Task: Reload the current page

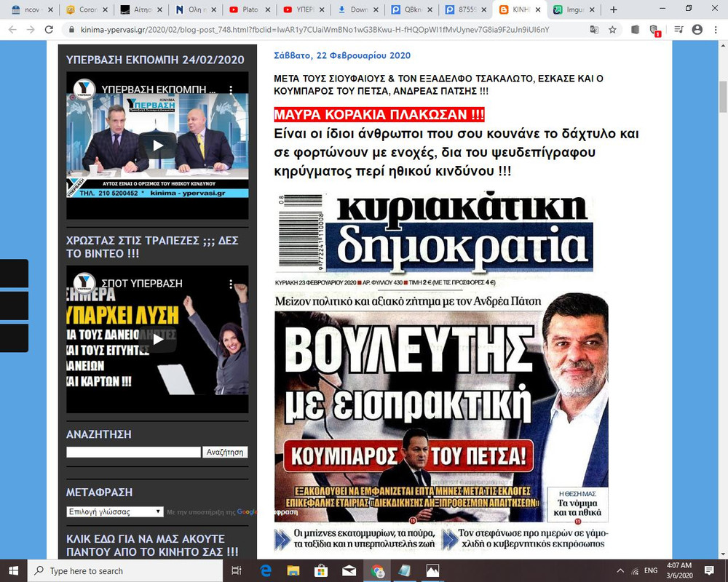Action: tap(49, 30)
